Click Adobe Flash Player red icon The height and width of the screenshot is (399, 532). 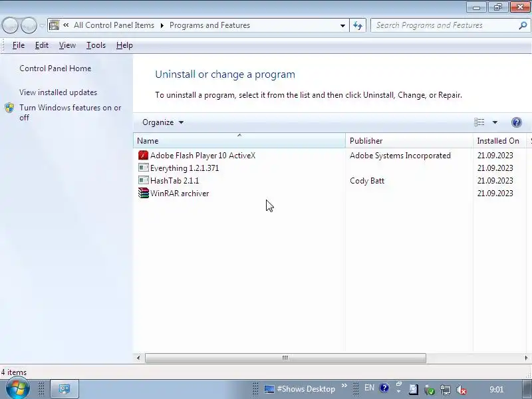pos(143,155)
